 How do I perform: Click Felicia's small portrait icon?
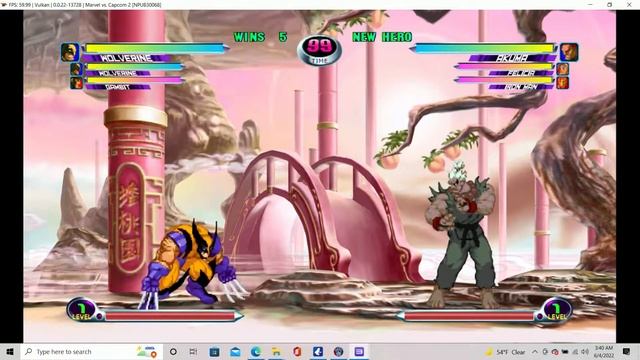(562, 69)
